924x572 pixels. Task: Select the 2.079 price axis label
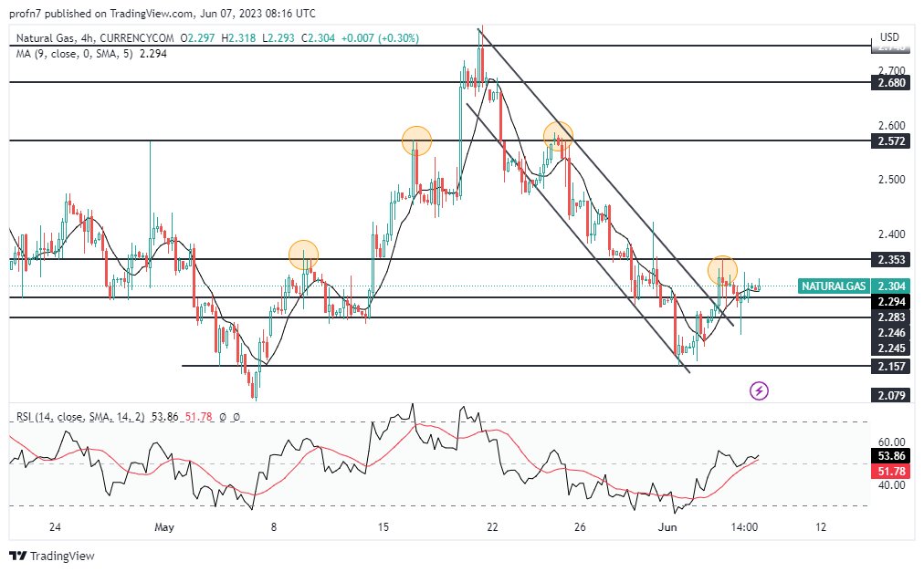[891, 395]
